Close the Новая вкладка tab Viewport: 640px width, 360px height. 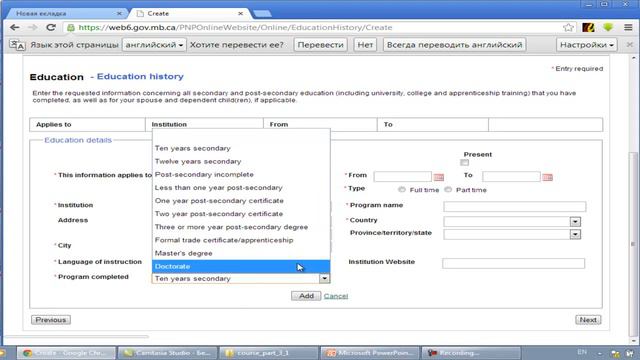coord(119,13)
